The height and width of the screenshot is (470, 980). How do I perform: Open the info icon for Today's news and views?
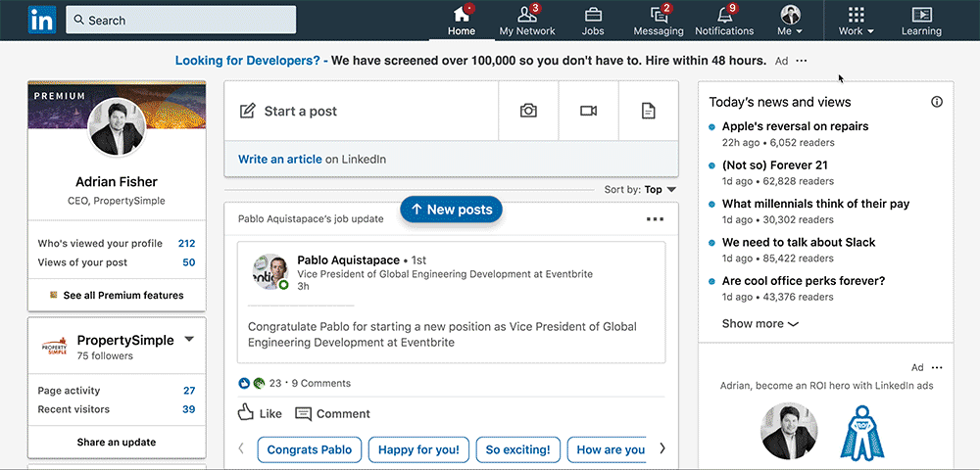(936, 102)
